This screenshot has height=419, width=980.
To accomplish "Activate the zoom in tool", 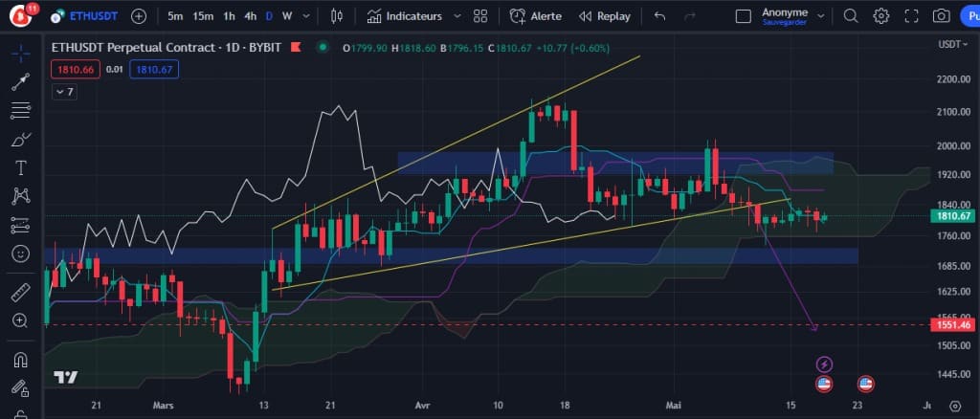I will click(x=21, y=321).
